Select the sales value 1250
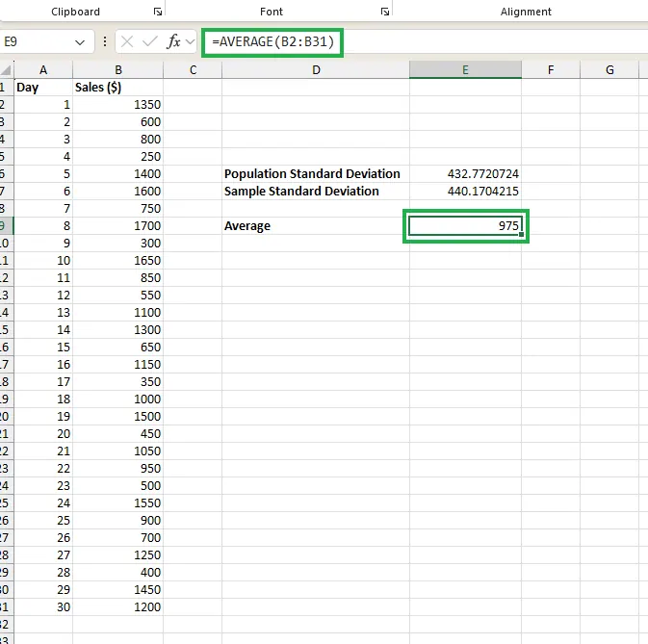This screenshot has width=648, height=644. 118,555
